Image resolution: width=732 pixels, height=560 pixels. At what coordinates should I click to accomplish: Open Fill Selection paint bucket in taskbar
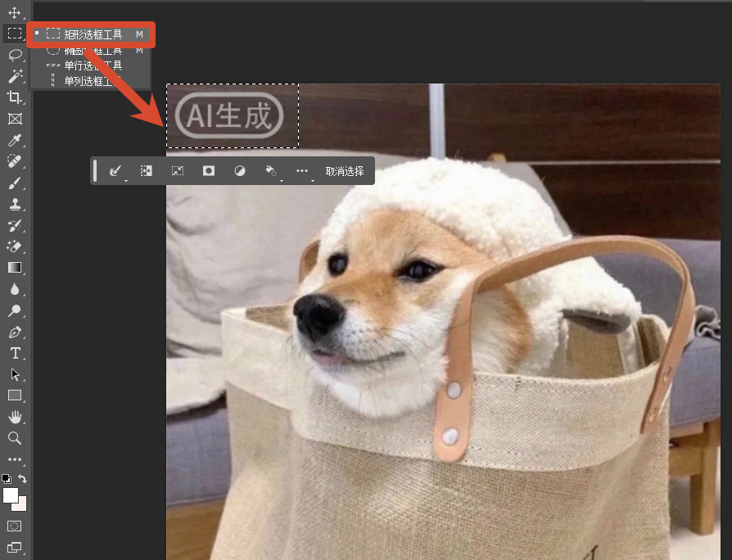point(271,171)
